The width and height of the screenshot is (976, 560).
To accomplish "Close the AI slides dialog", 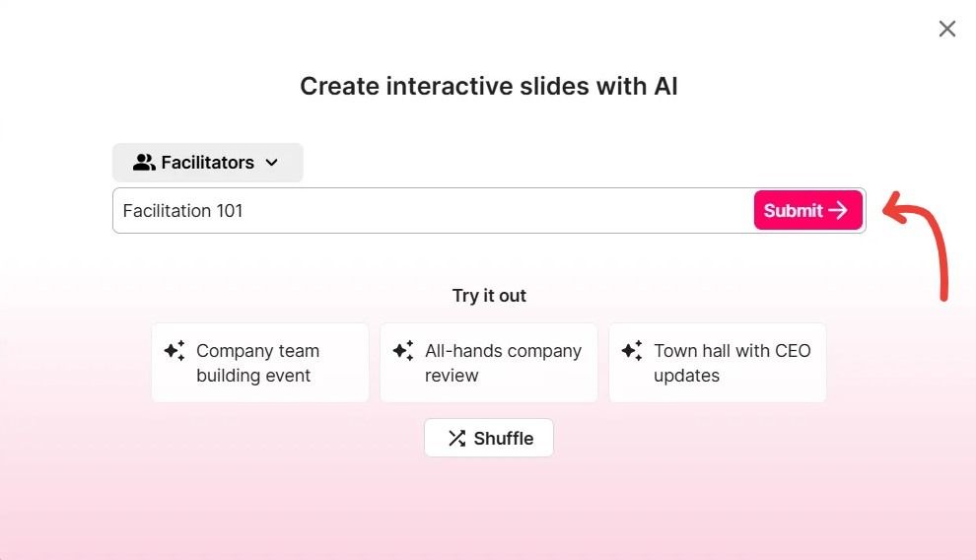I will (x=947, y=30).
